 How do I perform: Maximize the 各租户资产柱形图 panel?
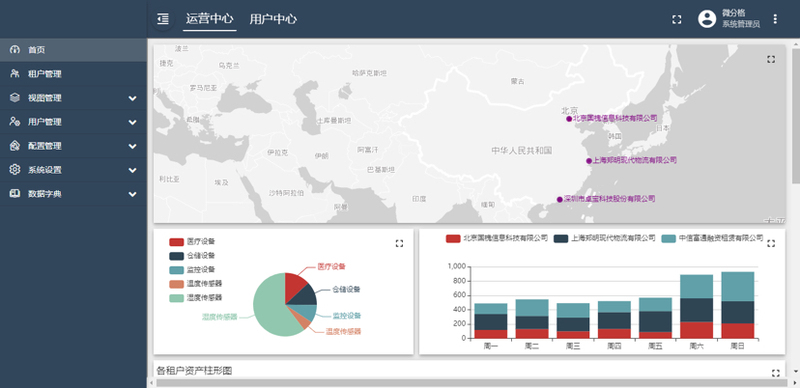pyautogui.click(x=776, y=373)
